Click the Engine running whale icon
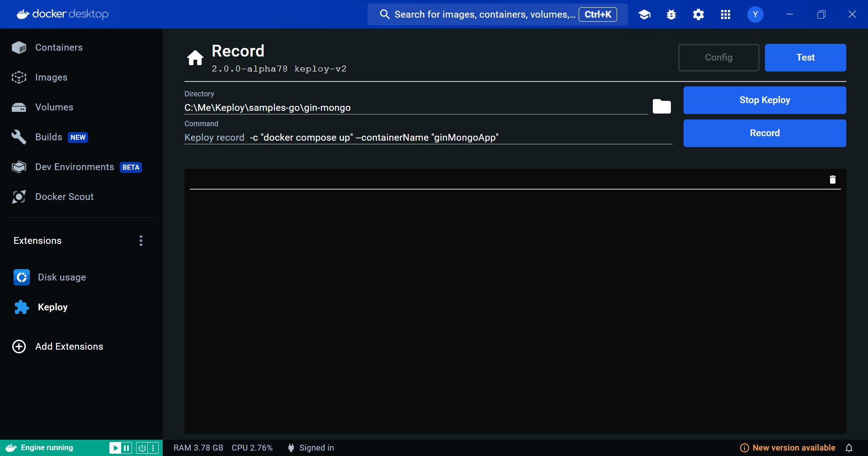Image resolution: width=868 pixels, height=456 pixels. point(11,448)
